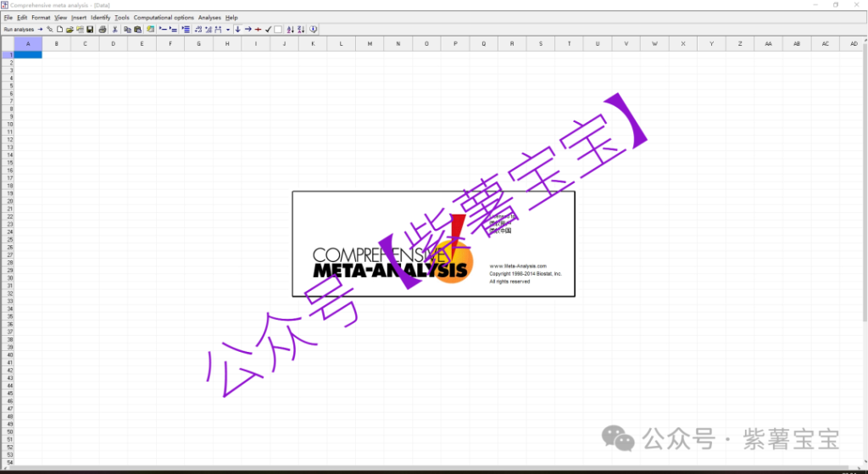This screenshot has width=868, height=474.
Task: Click the blue down arrow toolbar icon
Action: (x=237, y=29)
